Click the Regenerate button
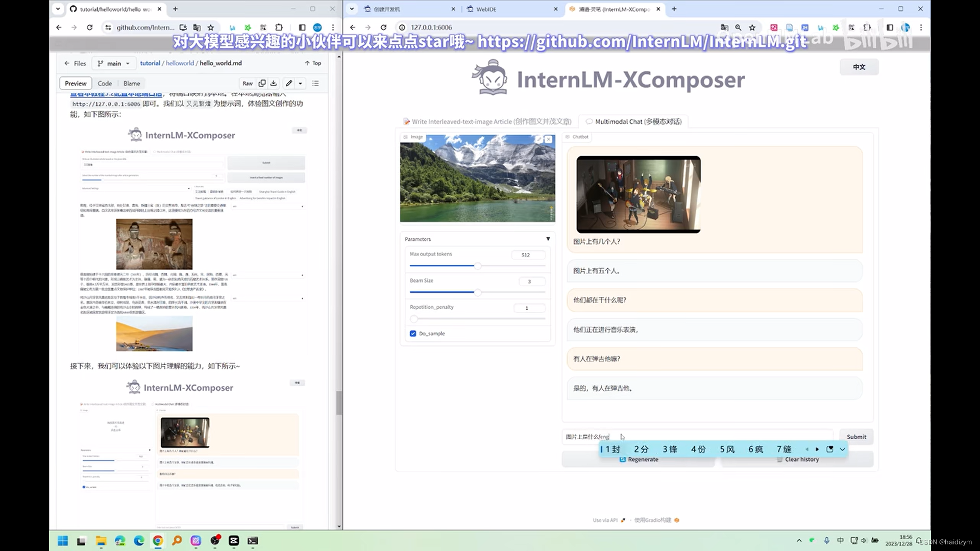Screen dimensions: 980x551 (639, 460)
